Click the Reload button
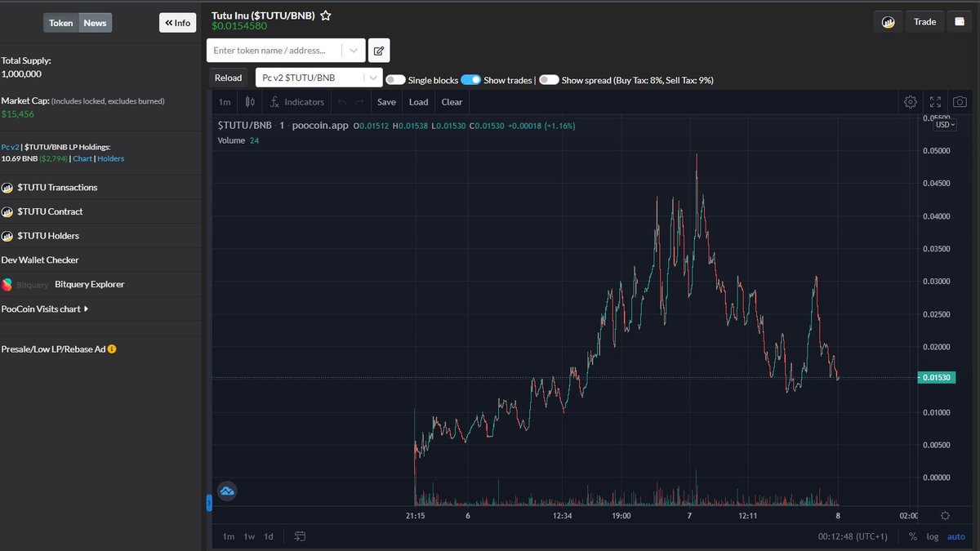Image resolution: width=980 pixels, height=551 pixels. click(x=228, y=78)
